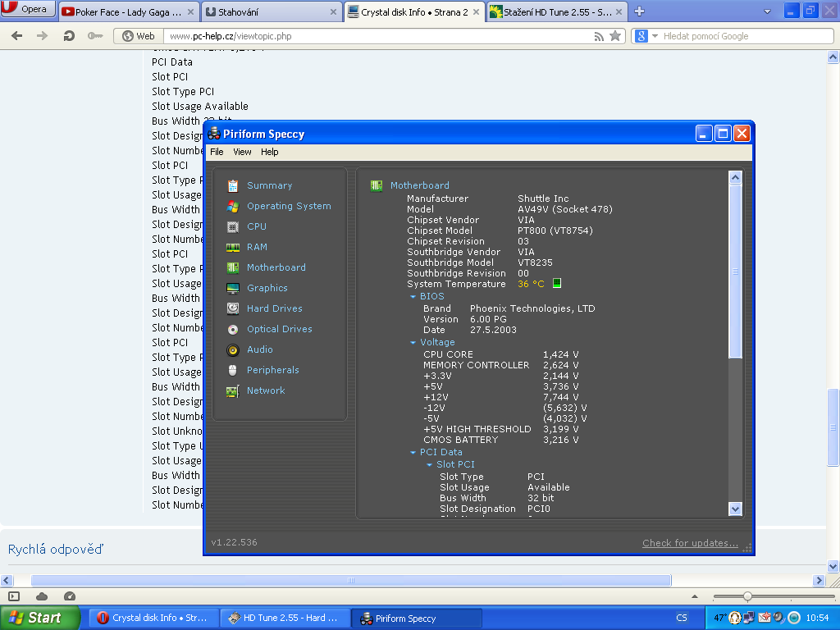
Task: Open a new tab with the plus icon
Action: 639,11
